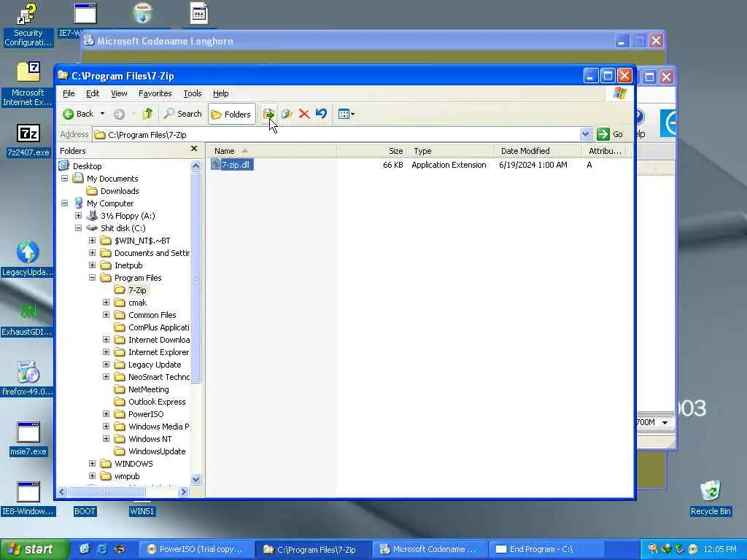Select Common Files folder in tree

(152, 315)
